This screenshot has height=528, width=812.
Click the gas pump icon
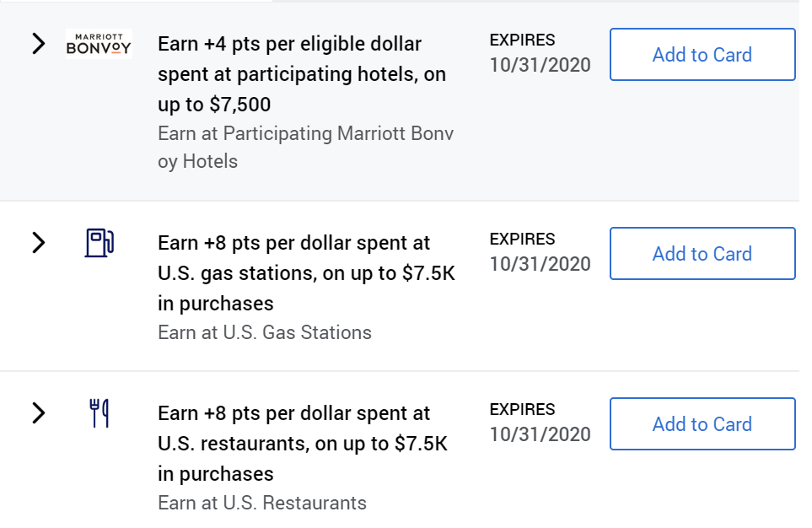point(99,243)
